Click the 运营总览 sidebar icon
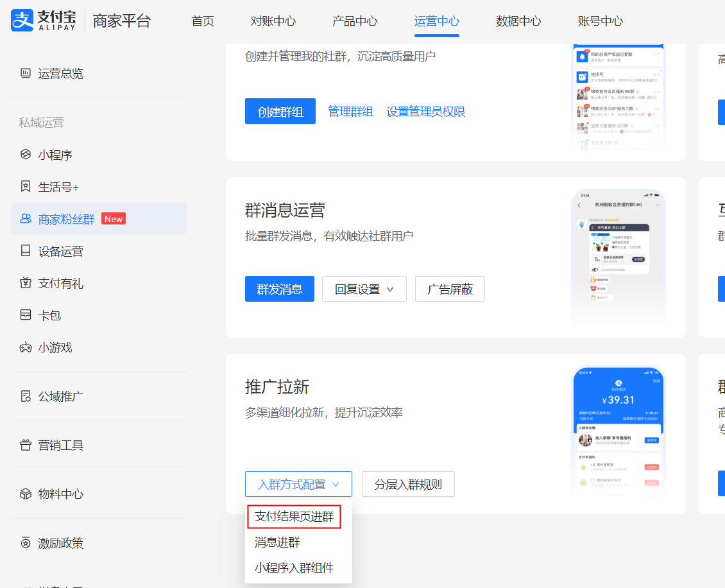Viewport: 725px width, 588px height. coord(26,73)
